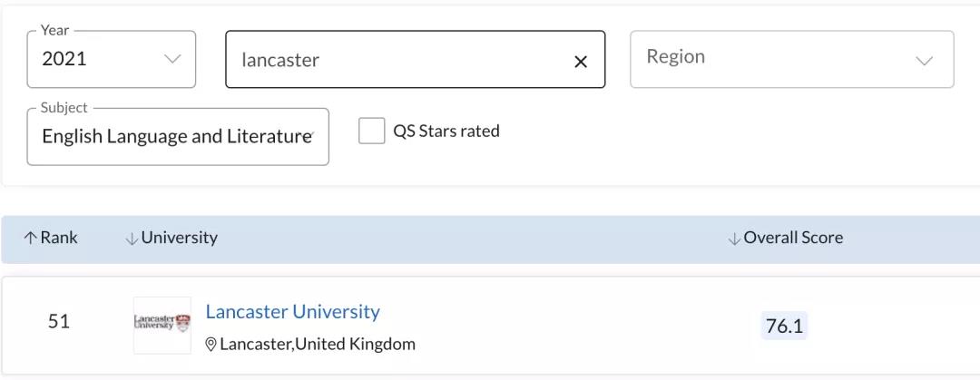Click the location pin icon beside Lancaster, United Kingdom
This screenshot has width=980, height=380.
(x=211, y=345)
